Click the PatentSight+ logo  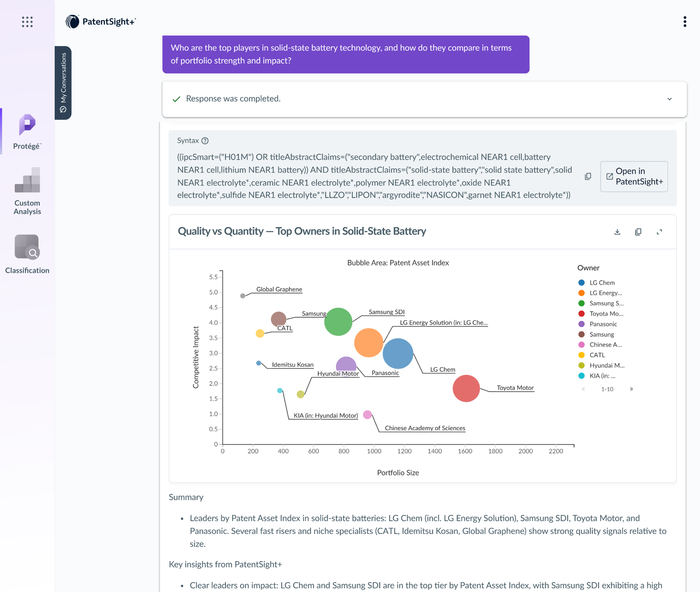pos(101,22)
